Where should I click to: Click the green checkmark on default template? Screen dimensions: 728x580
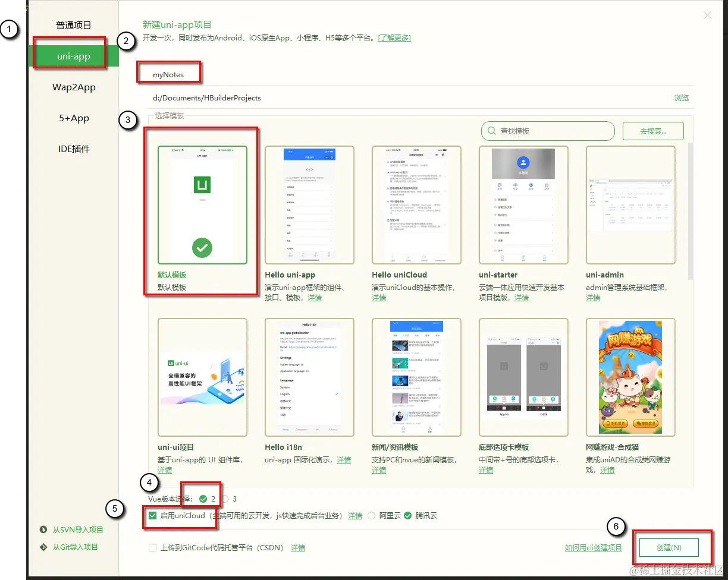202,247
